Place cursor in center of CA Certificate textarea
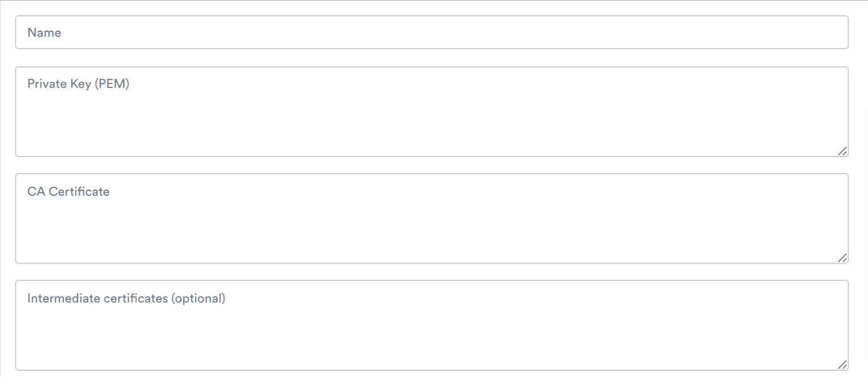The image size is (868, 377). coord(432,219)
